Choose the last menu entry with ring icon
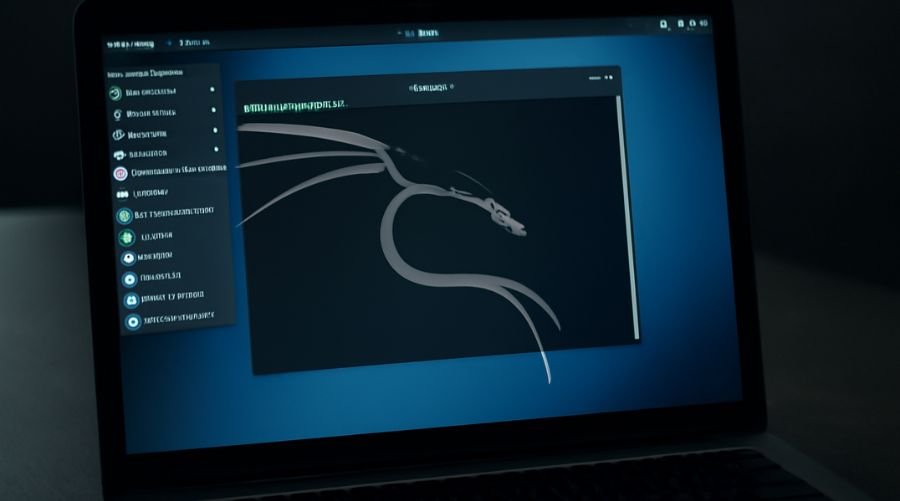This screenshot has height=501, width=900. 170,319
